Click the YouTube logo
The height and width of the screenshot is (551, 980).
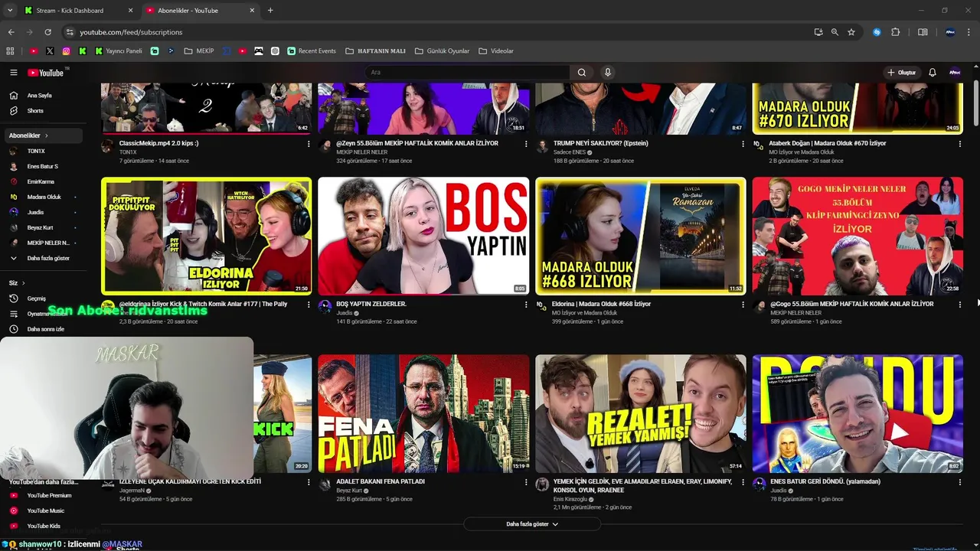[46, 73]
